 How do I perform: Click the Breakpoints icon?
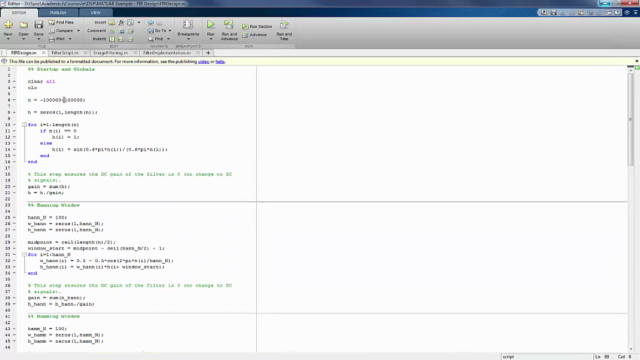188,25
